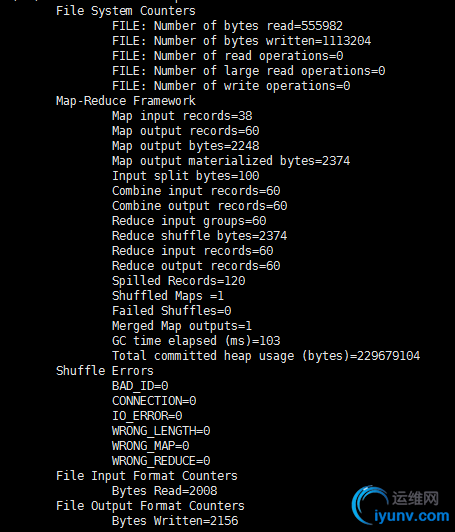Click the 'CONNECTION=0' counter line

154,401
